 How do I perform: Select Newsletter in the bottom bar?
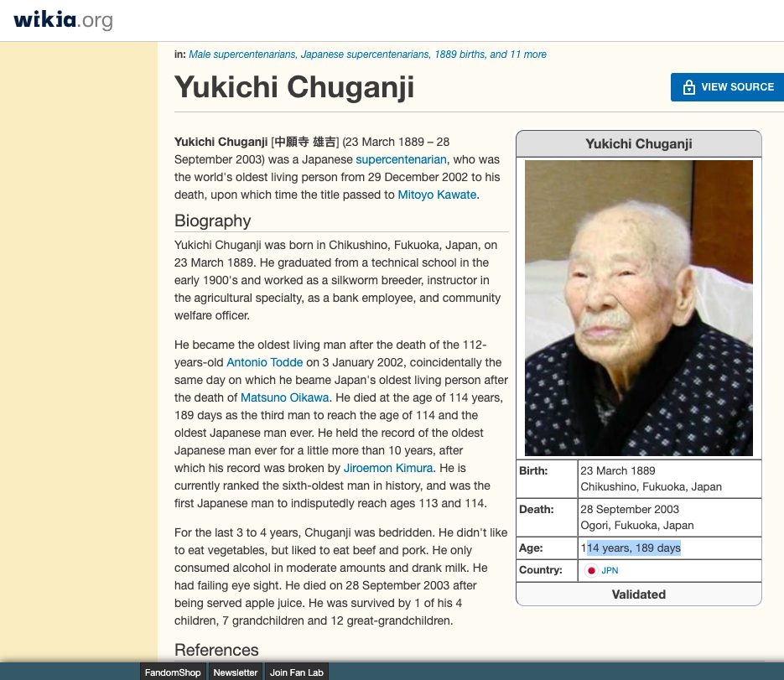[x=235, y=672]
